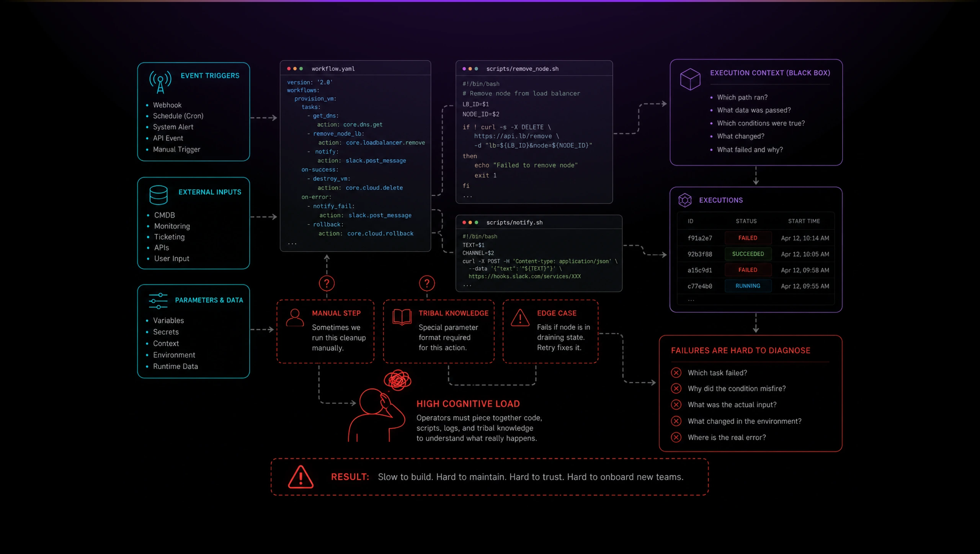Click the ID column header in Executions
Screen dimensions: 980x554
click(x=690, y=221)
